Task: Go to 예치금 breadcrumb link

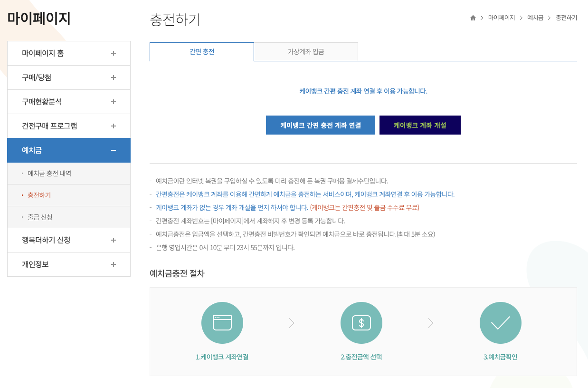Action: (535, 18)
